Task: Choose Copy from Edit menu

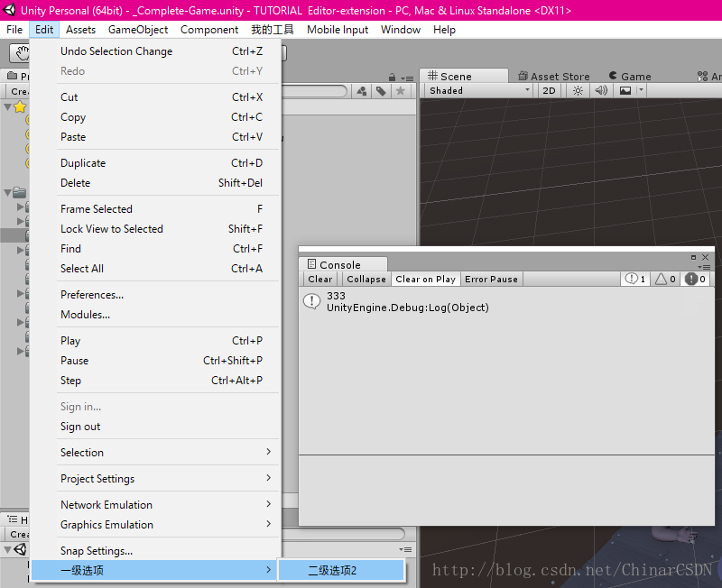Action: [155, 117]
